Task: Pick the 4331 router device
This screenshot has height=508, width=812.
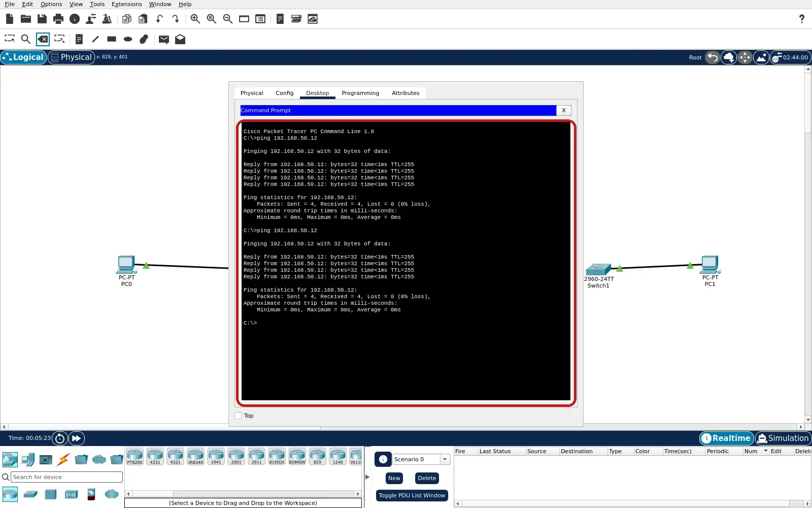Action: pyautogui.click(x=155, y=457)
